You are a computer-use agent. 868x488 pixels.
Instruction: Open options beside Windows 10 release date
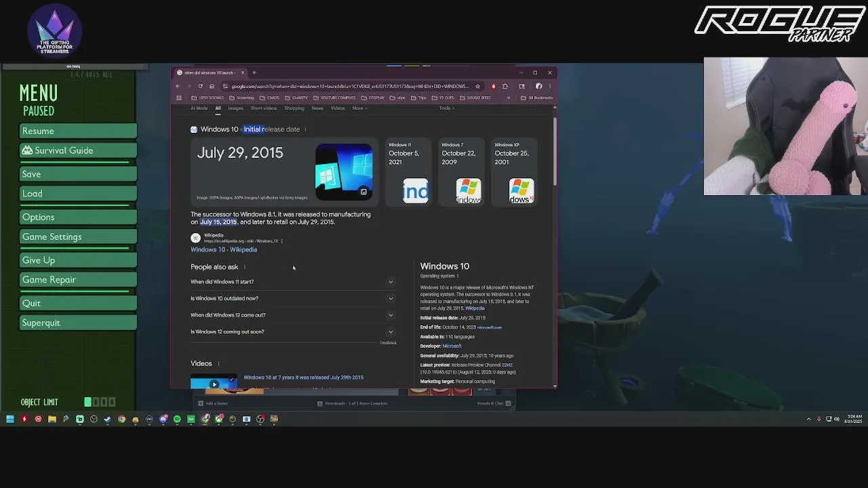click(305, 129)
